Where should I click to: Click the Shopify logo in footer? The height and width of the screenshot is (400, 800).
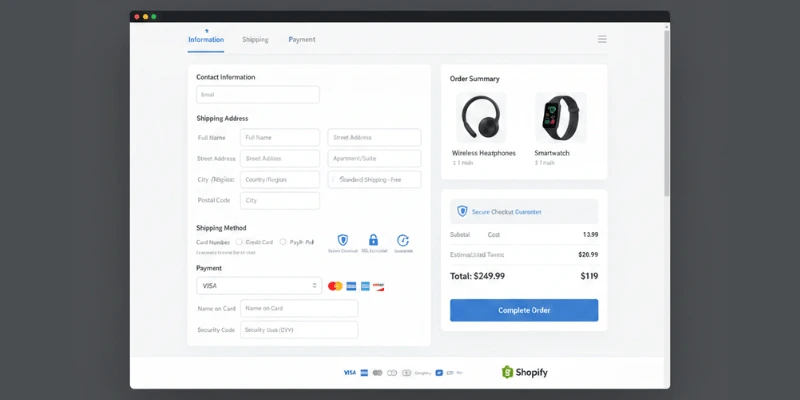coord(525,372)
